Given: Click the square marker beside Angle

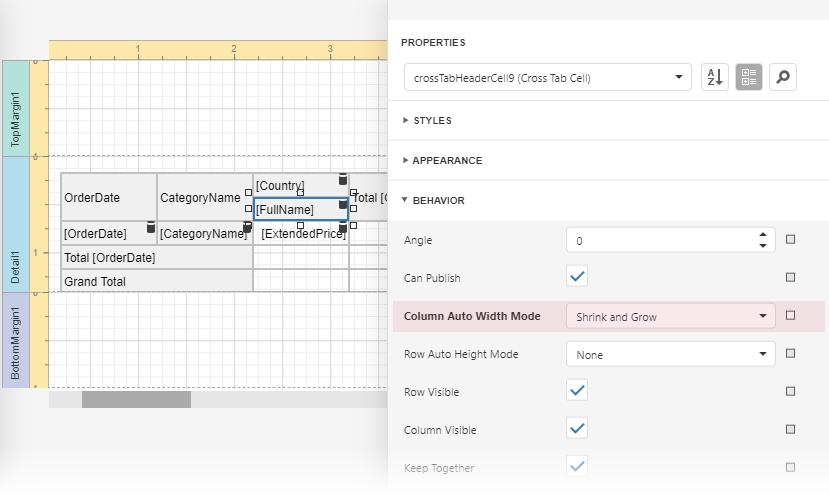Looking at the screenshot, I should click(x=790, y=240).
